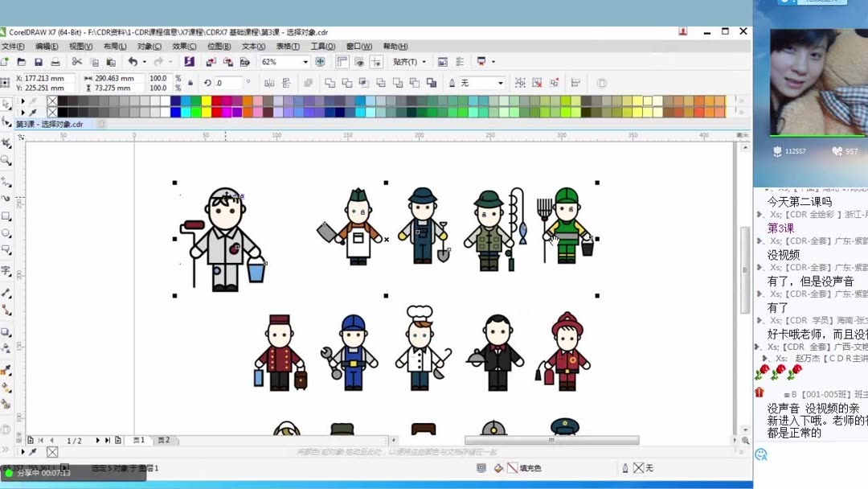Switch to the 页2 page tab
This screenshot has height=489, width=868.
[164, 440]
